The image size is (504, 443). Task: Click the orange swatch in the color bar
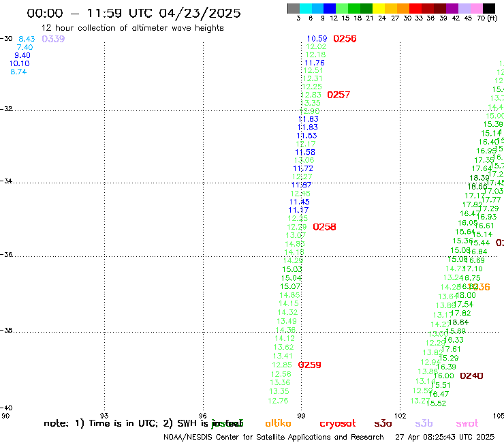403,8
